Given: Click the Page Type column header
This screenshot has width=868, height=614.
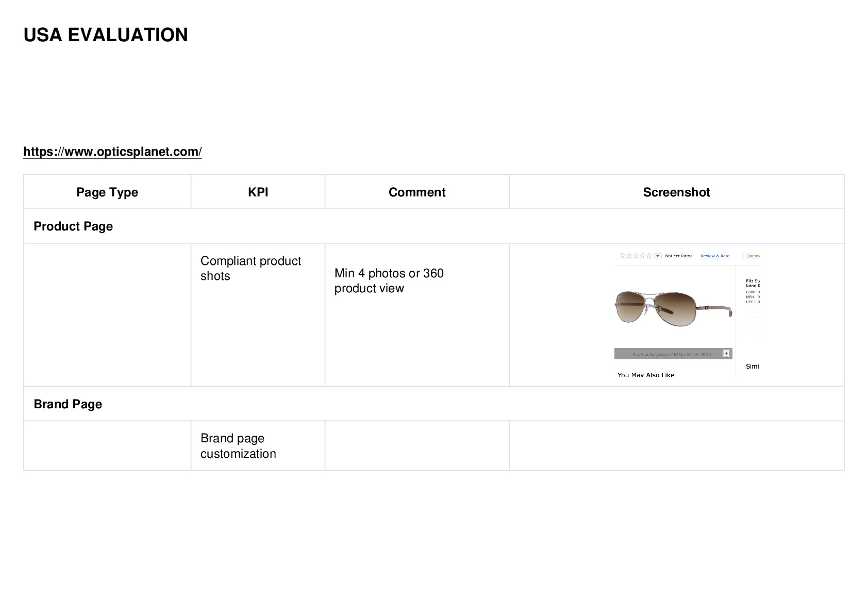Looking at the screenshot, I should [x=107, y=192].
